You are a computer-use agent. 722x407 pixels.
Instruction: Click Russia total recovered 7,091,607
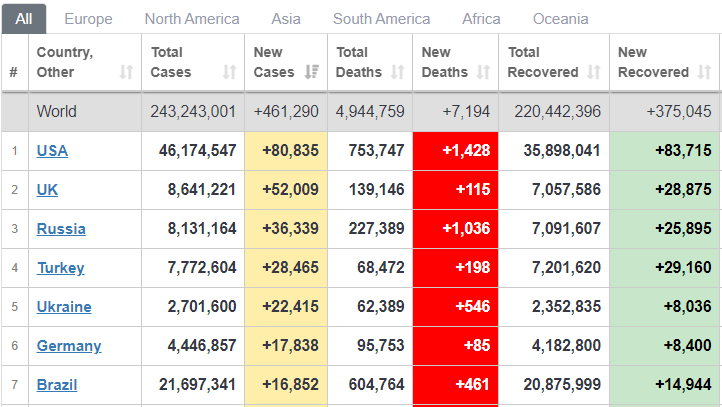click(566, 229)
